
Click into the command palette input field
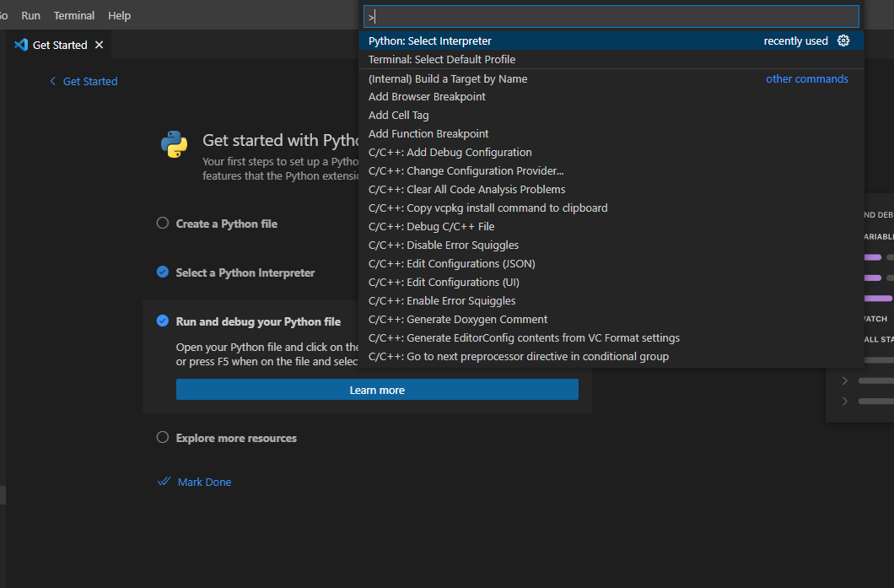tap(611, 17)
